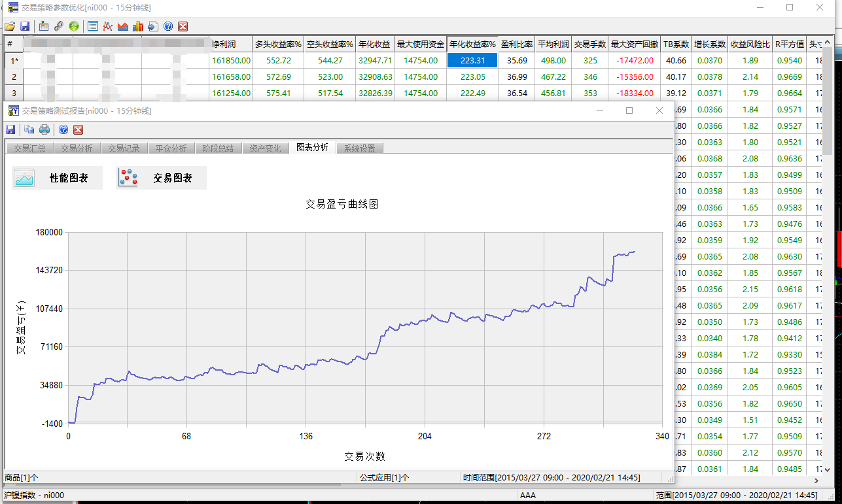Click the red X icon in the report toolbar

coord(78,129)
